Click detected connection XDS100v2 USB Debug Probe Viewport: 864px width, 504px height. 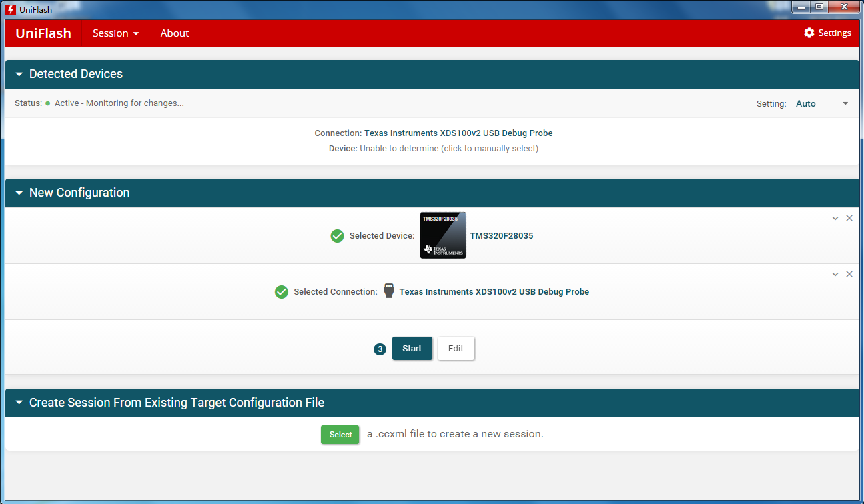click(x=458, y=133)
